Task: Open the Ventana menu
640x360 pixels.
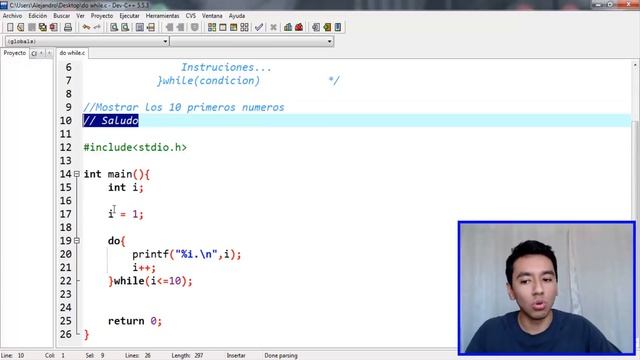Action: (x=212, y=16)
